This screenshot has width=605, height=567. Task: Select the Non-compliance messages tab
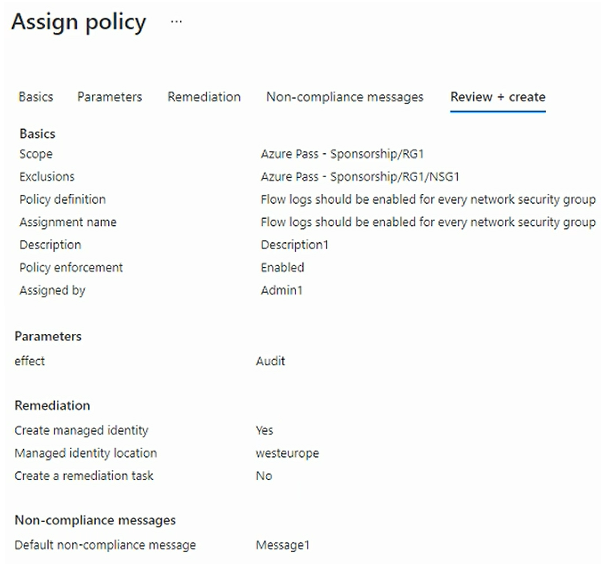click(x=345, y=97)
